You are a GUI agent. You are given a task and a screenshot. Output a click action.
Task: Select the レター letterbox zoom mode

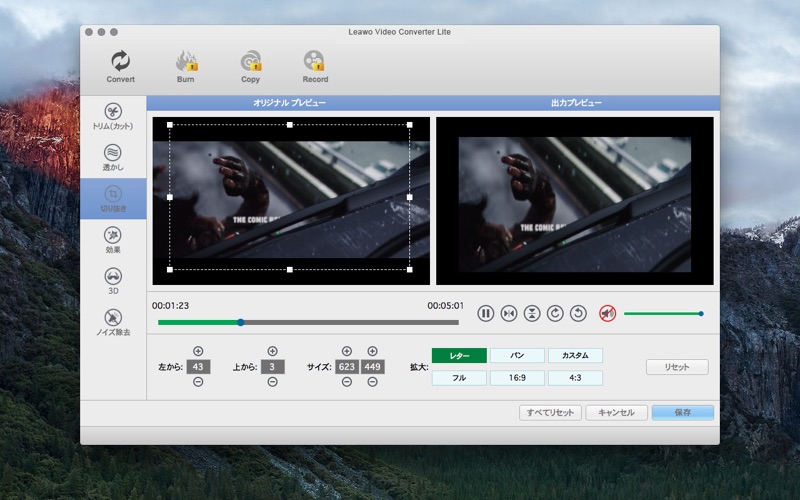click(x=459, y=356)
